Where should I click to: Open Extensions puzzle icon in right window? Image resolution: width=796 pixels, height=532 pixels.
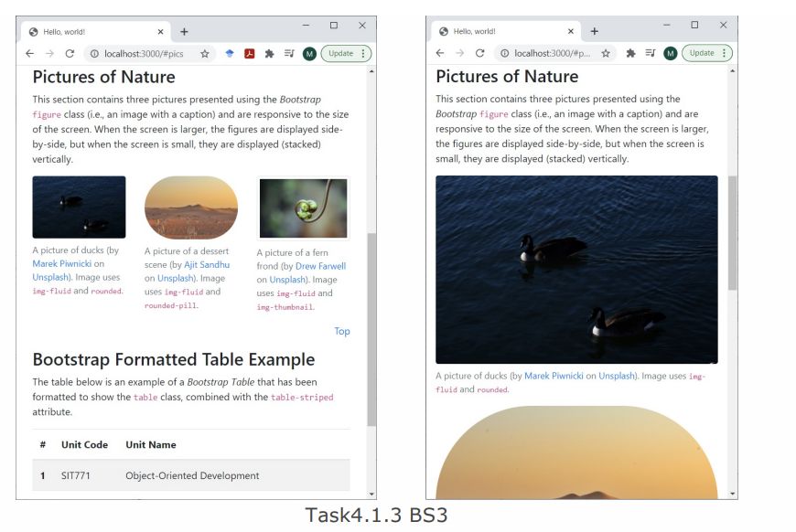(x=630, y=53)
